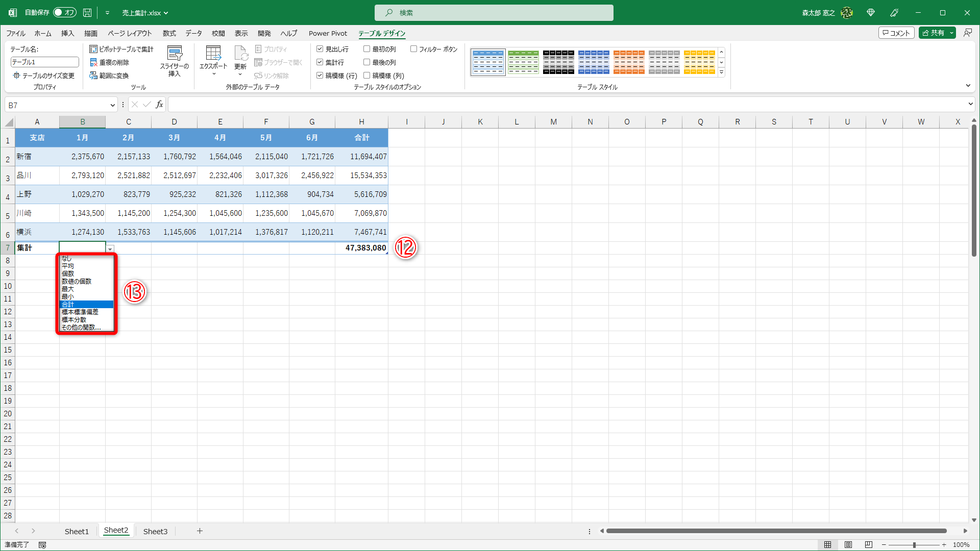
Task: Switch to Page Layout view in status bar
Action: [x=848, y=544]
